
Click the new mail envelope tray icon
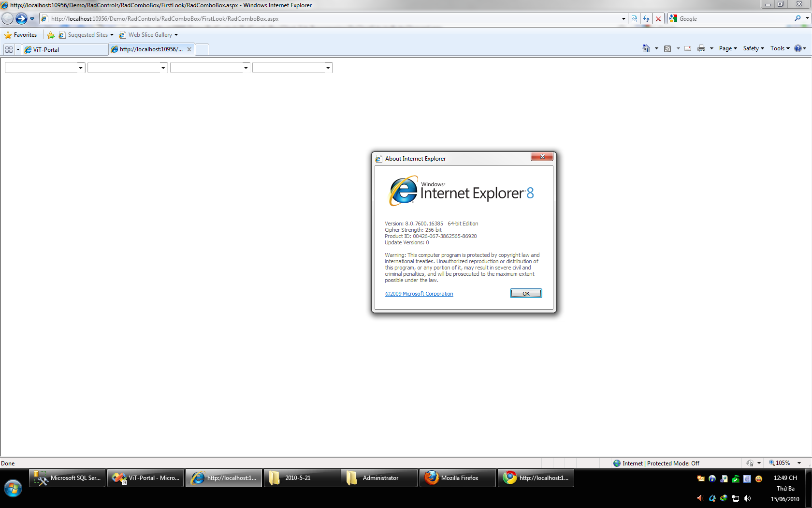(x=700, y=478)
